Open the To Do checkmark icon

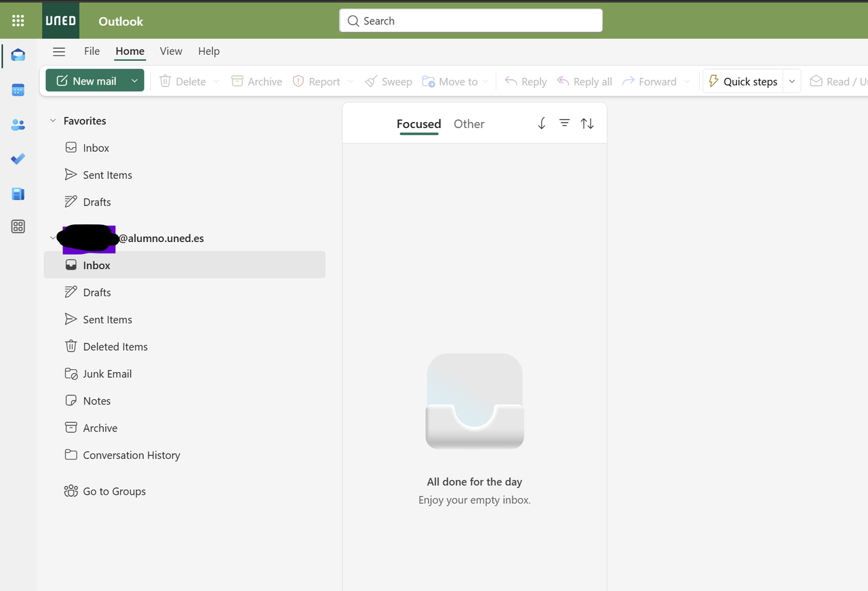pos(18,159)
